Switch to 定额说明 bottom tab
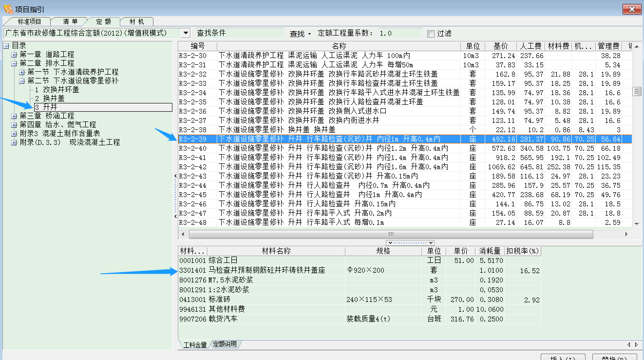Image resolution: width=644 pixels, height=360 pixels. click(x=225, y=344)
